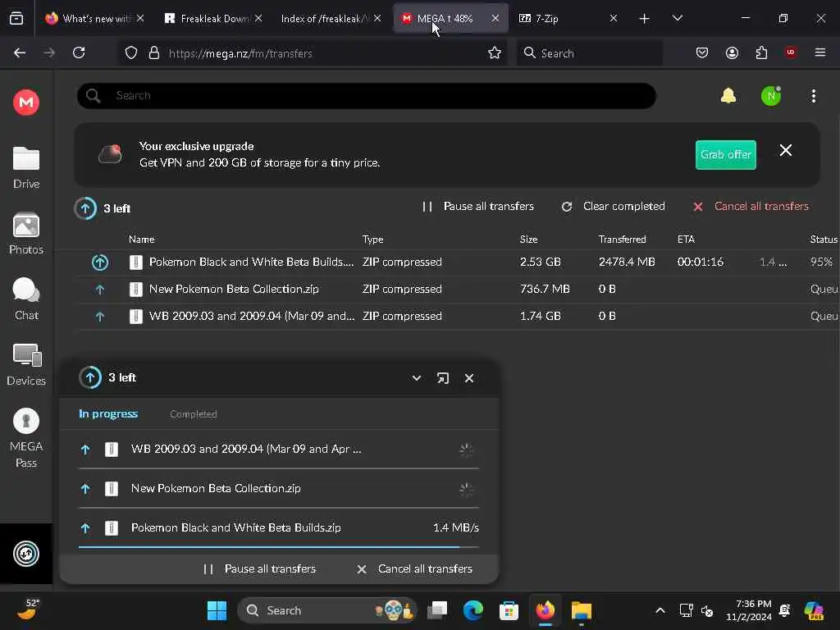Switch to Index of /freakleak tab

(331, 18)
